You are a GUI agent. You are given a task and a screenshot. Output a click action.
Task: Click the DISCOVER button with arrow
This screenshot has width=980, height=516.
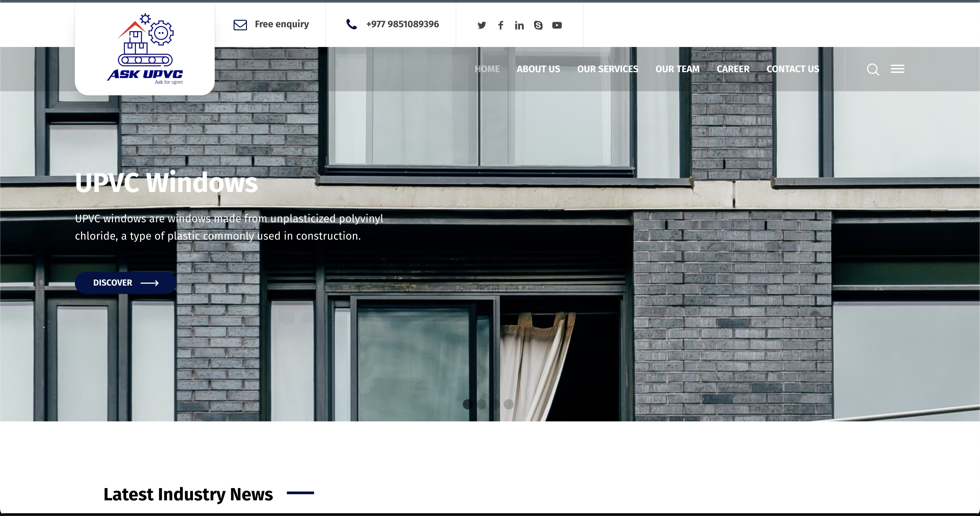tap(126, 283)
